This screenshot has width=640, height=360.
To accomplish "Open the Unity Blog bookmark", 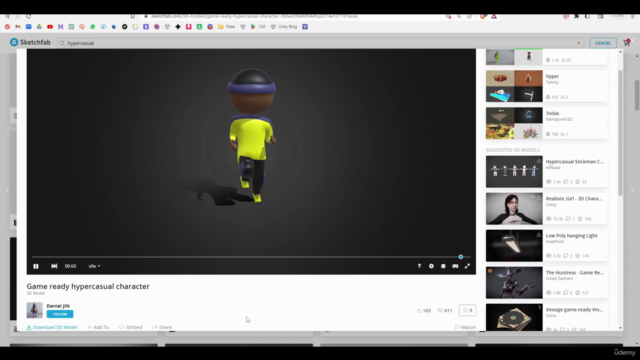I will 284,27.
